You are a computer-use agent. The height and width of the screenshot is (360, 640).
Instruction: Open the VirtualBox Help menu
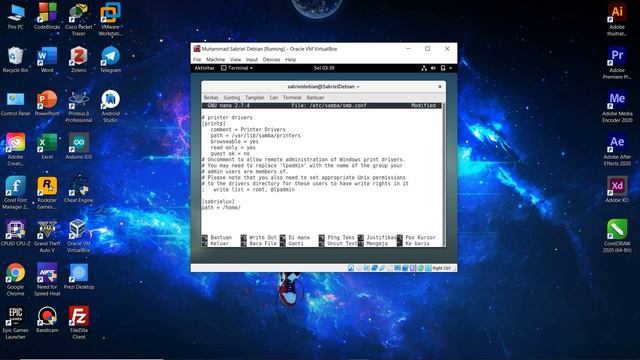290,60
